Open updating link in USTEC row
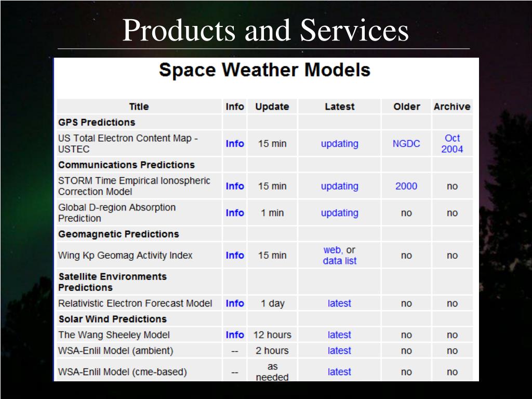Image resolution: width=532 pixels, height=399 pixels. click(340, 144)
